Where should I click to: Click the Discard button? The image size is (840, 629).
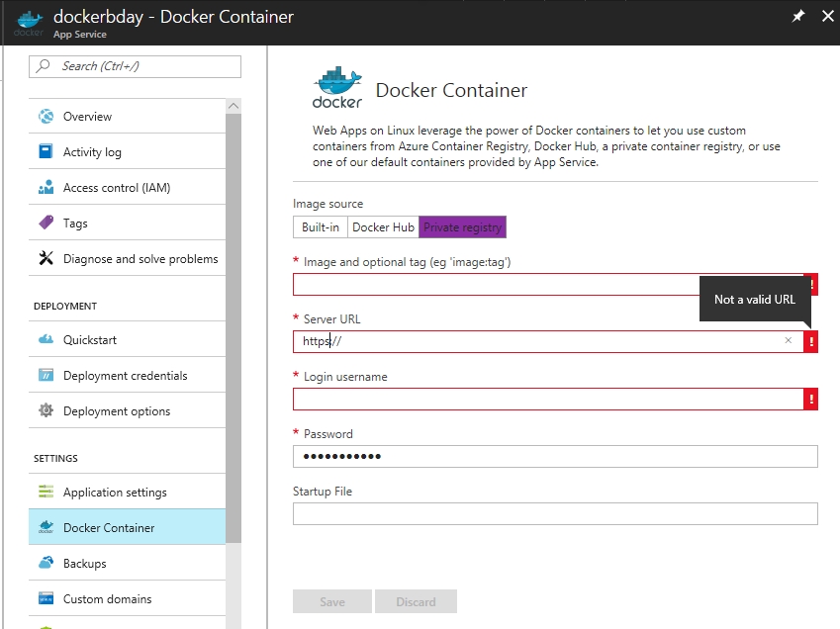coord(416,601)
